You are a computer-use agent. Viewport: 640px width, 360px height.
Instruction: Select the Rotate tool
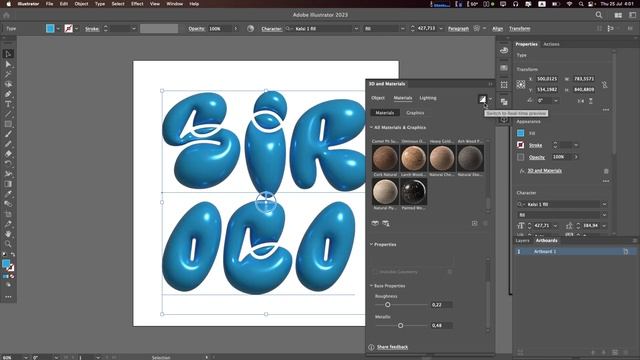tap(8, 164)
